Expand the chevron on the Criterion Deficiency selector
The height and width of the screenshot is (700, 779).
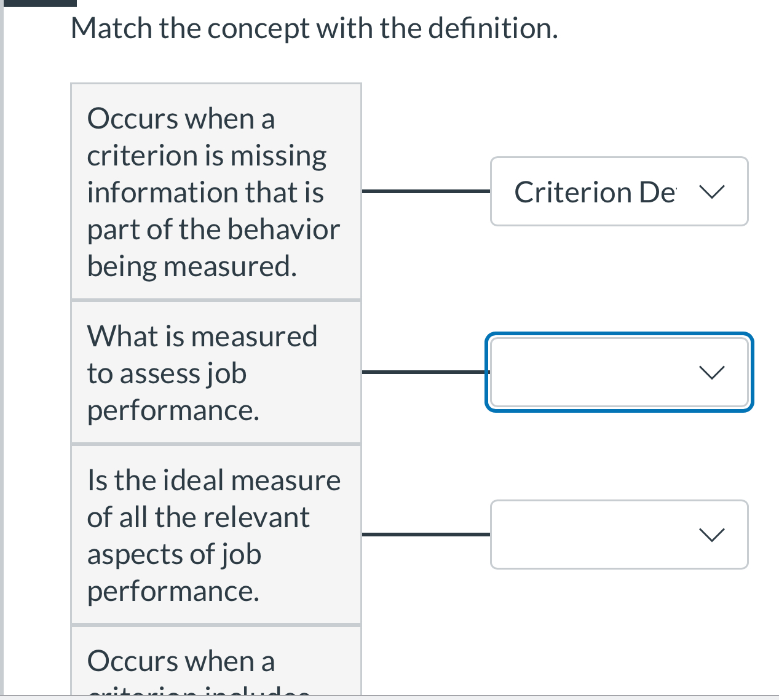[711, 191]
